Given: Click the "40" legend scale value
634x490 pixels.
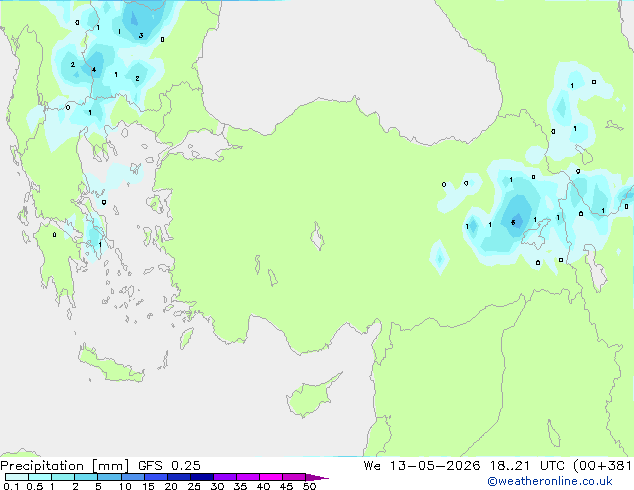Looking at the screenshot, I should 263,486.
